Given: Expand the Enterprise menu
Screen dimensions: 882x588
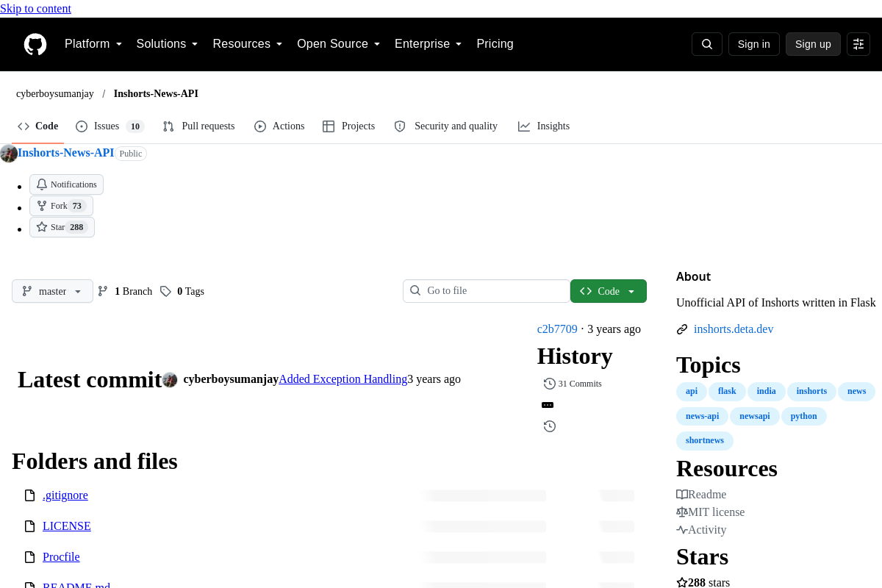Looking at the screenshot, I should coord(429,44).
